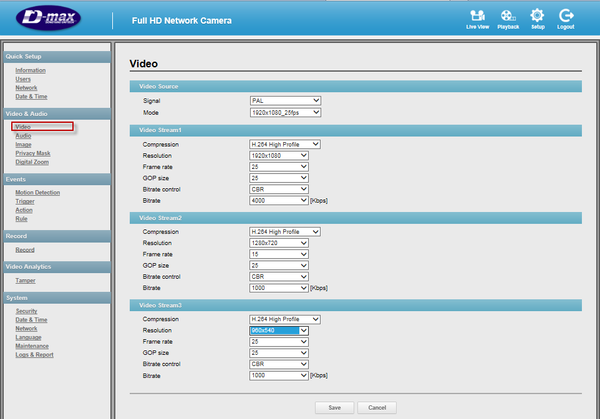The width and height of the screenshot is (600, 419).
Task: Click the Full HD Network Camera title
Action: point(182,21)
